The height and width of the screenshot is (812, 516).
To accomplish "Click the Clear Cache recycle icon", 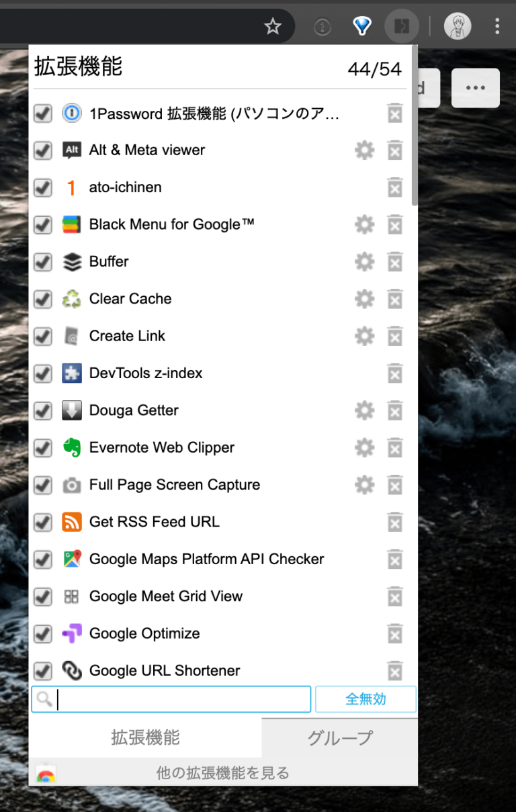I will [72, 299].
